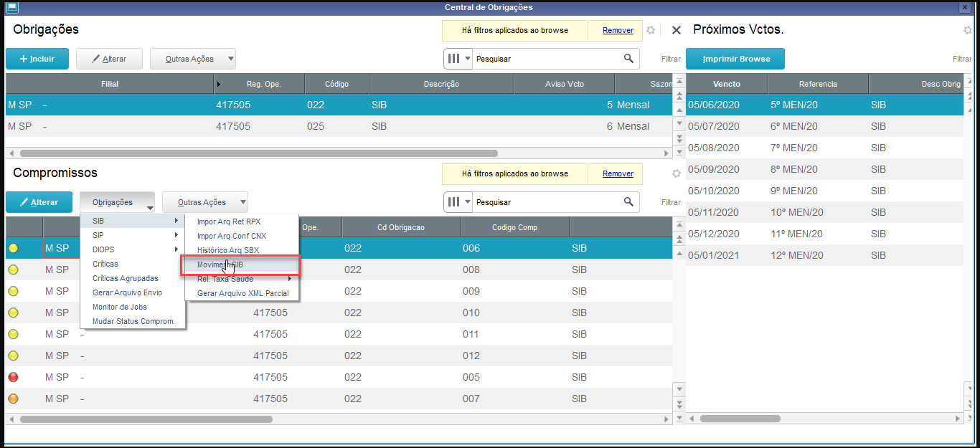Viewport: 980px width, 448px height.
Task: Open the Obrigações panel settings gear
Action: (x=651, y=30)
